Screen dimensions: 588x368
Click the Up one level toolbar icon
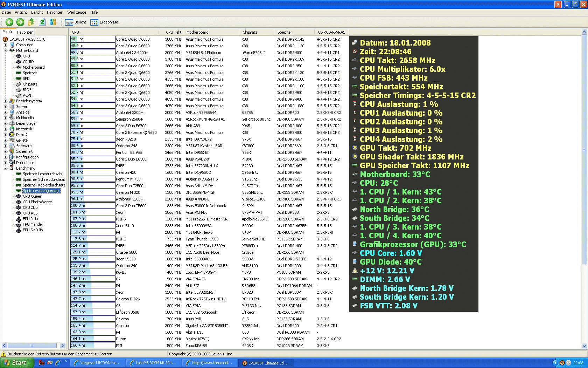click(31, 22)
